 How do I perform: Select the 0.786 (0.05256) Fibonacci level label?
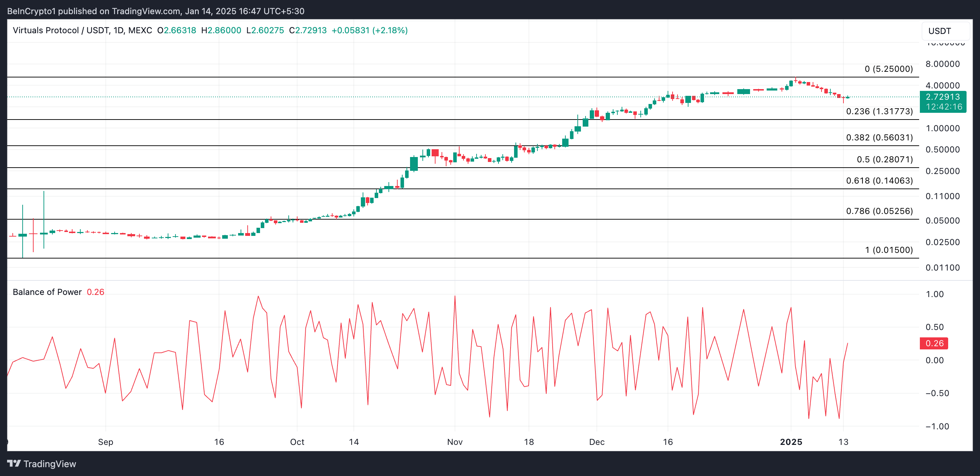coord(879,211)
